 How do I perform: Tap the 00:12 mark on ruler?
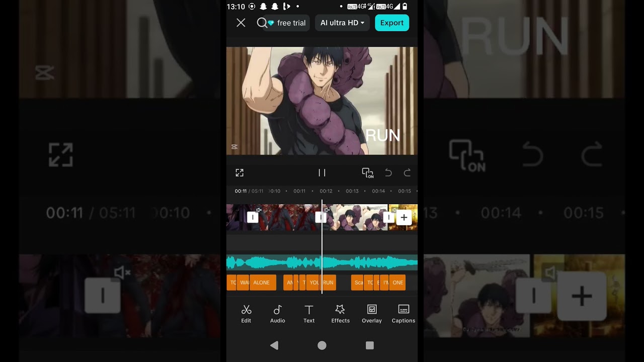pos(326,191)
